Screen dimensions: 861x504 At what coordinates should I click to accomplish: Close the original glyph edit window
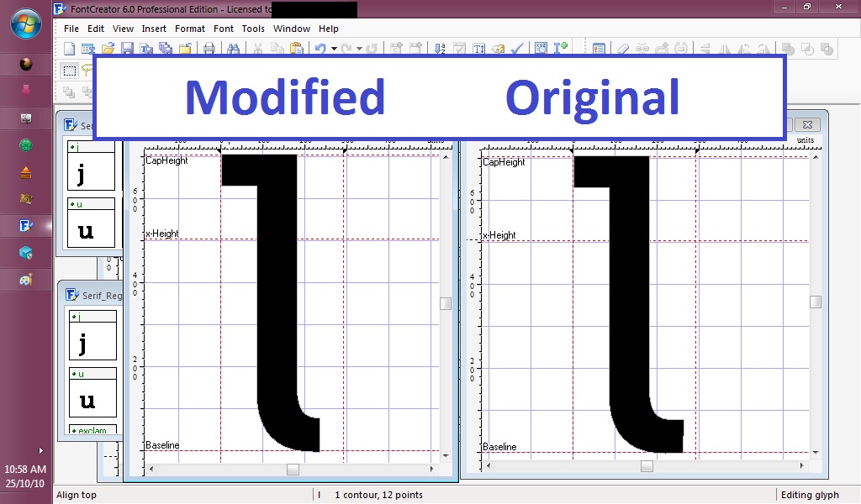(807, 125)
